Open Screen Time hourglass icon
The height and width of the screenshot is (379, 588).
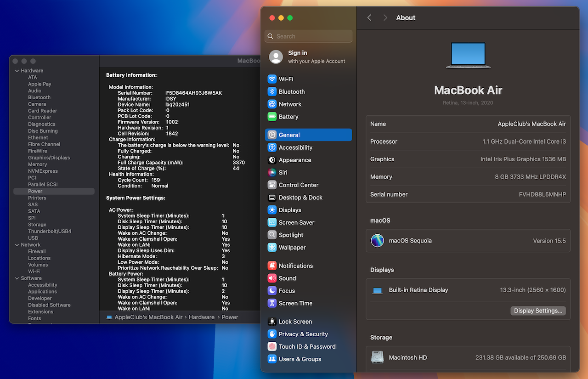272,303
